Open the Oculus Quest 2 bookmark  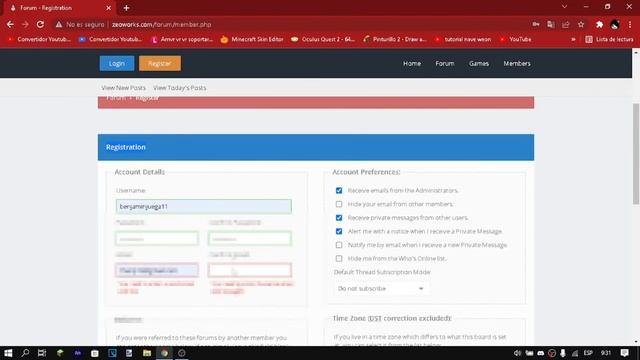pyautogui.click(x=323, y=40)
